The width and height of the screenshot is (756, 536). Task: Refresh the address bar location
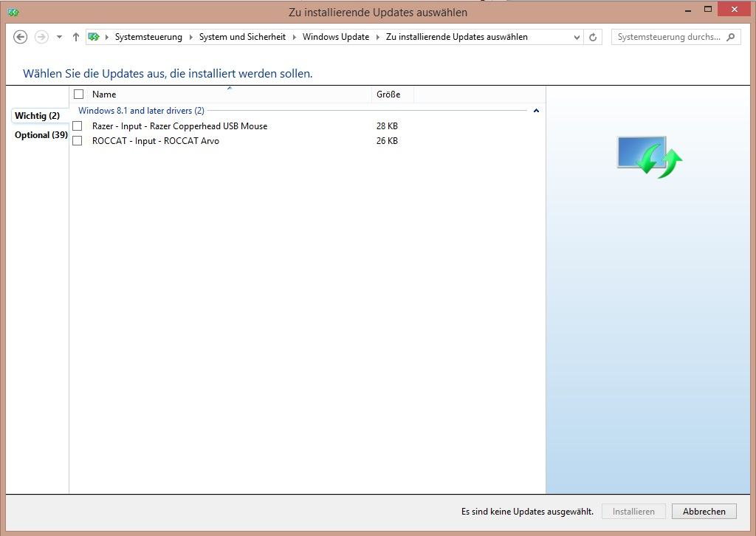coord(593,37)
